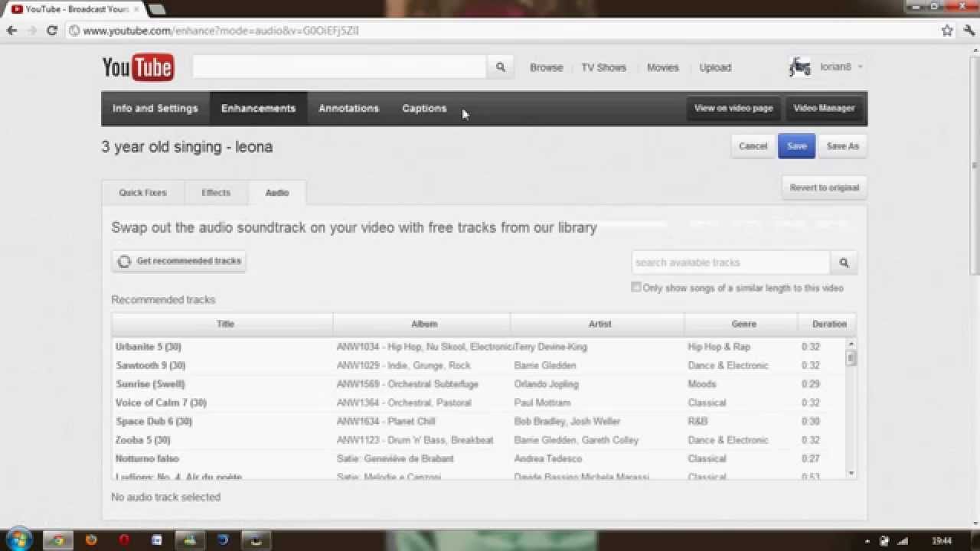Screen dimensions: 980x551
Task: Switch to the Quick Fixes tab
Action: click(x=142, y=193)
